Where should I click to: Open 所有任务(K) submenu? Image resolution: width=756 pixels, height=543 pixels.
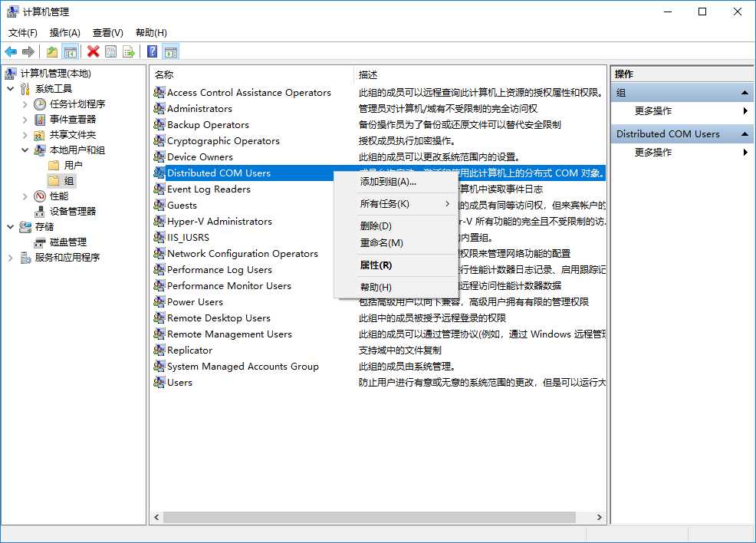pos(396,204)
